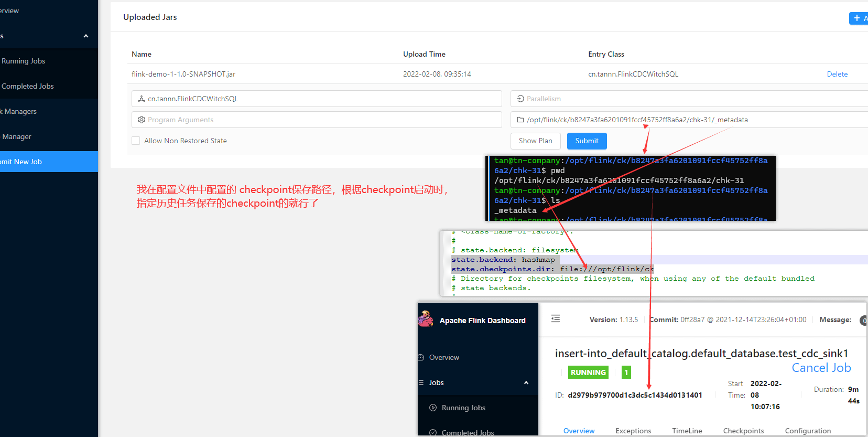Click the Flink squirrel logo in embedded dashboard
868x437 pixels.
click(426, 318)
